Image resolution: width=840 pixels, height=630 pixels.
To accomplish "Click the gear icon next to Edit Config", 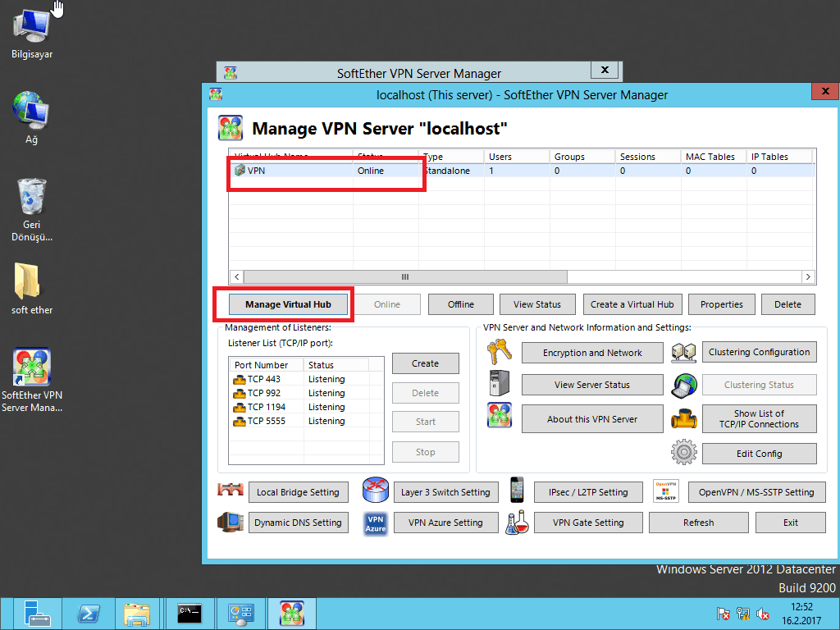I will click(x=683, y=453).
